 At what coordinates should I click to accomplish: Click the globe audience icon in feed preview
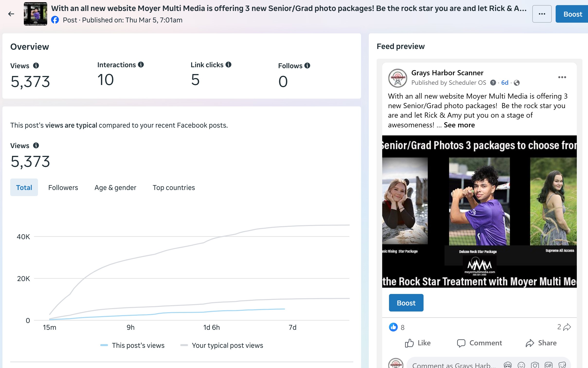517,83
